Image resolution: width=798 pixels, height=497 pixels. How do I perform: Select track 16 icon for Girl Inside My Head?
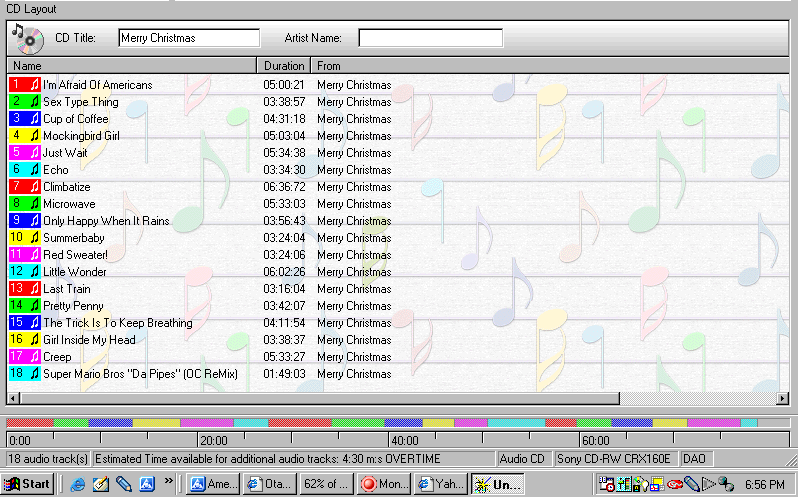coord(25,339)
